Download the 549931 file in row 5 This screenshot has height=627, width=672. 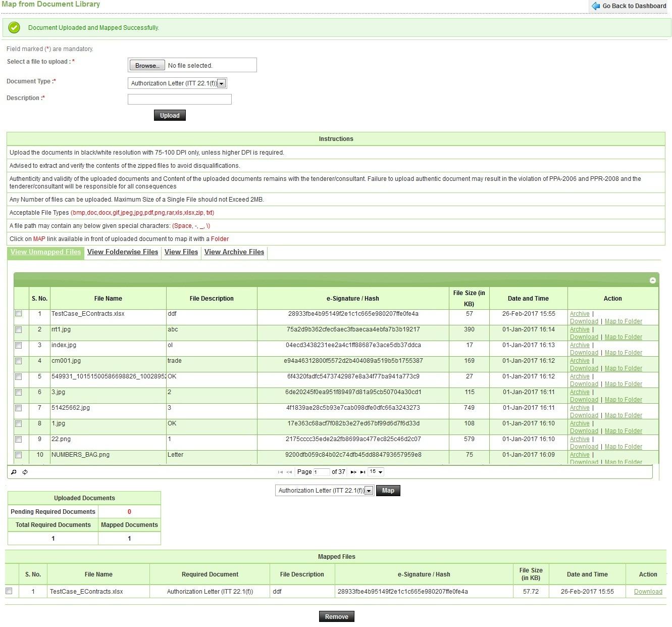[584, 384]
